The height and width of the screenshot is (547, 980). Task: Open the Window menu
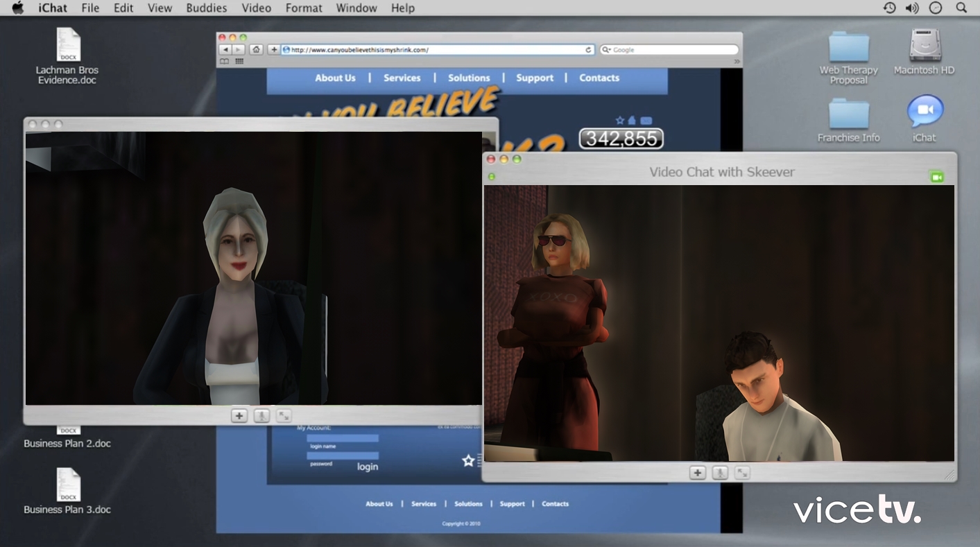point(356,8)
